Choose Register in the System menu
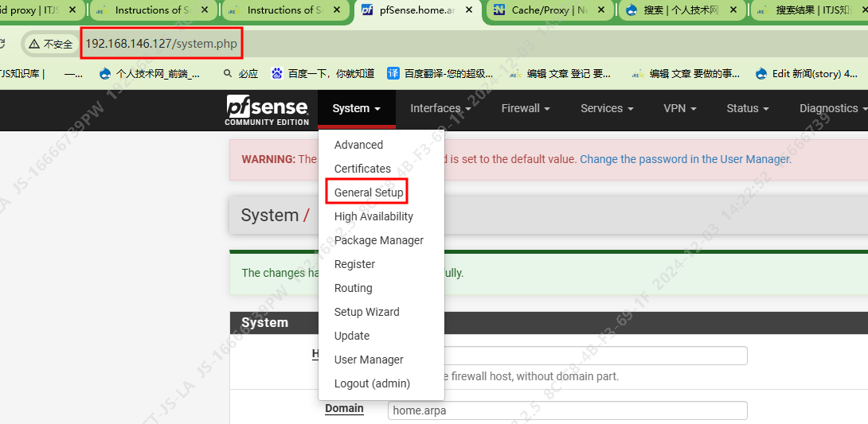Viewport: 868px width, 424px height. coord(355,264)
